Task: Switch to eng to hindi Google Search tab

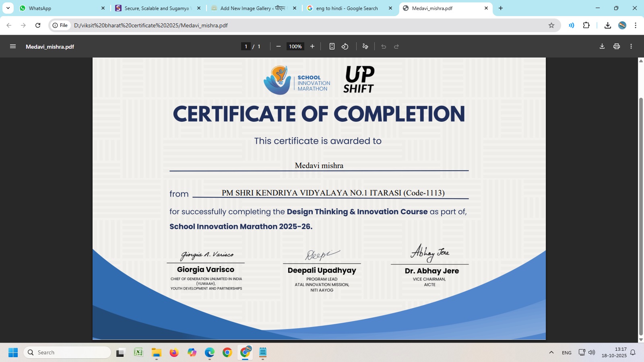Action: pyautogui.click(x=347, y=8)
